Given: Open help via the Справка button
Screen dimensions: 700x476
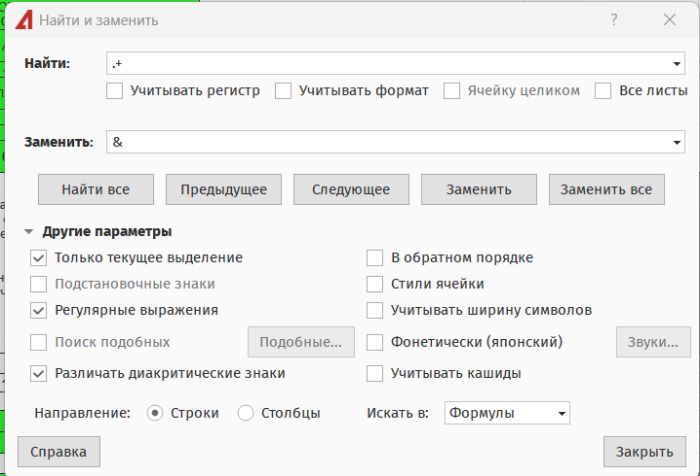Looking at the screenshot, I should [x=59, y=452].
